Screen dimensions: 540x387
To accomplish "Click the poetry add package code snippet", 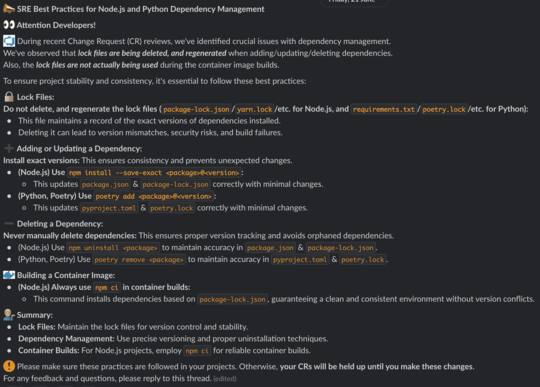I will click(x=154, y=196).
